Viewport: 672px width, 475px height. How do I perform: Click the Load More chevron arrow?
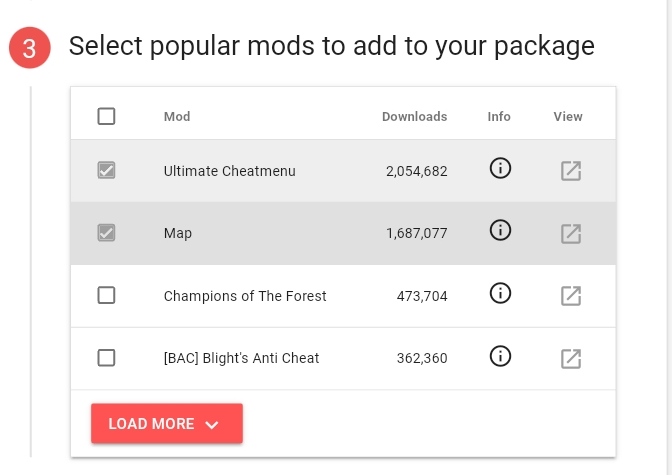pyautogui.click(x=212, y=425)
